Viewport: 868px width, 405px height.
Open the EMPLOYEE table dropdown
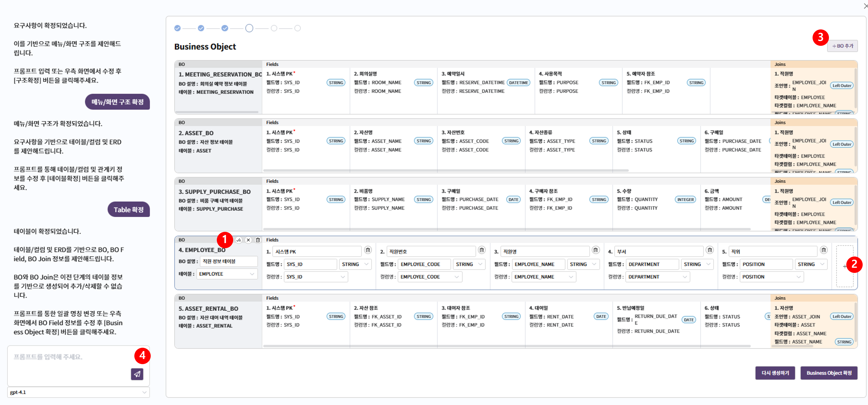[227, 274]
